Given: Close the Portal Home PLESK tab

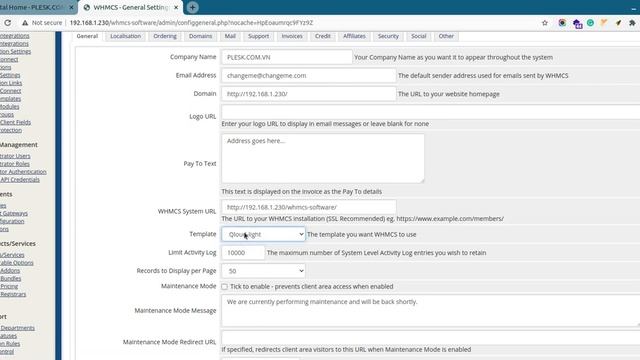Looking at the screenshot, I should click(x=71, y=7).
